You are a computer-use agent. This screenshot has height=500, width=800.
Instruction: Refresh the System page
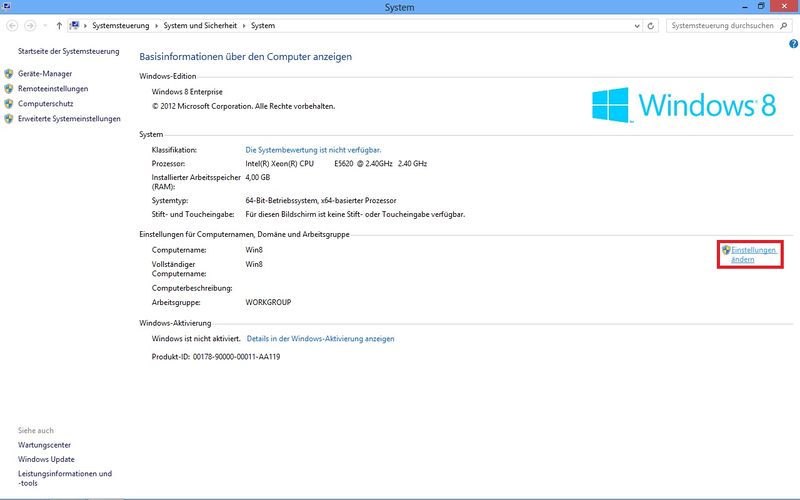[x=651, y=26]
